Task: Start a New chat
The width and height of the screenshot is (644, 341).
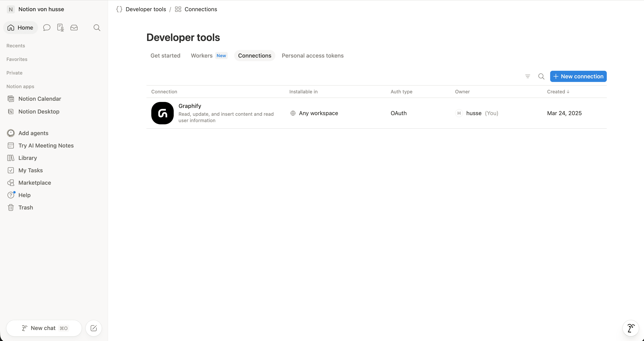Action: 44,328
